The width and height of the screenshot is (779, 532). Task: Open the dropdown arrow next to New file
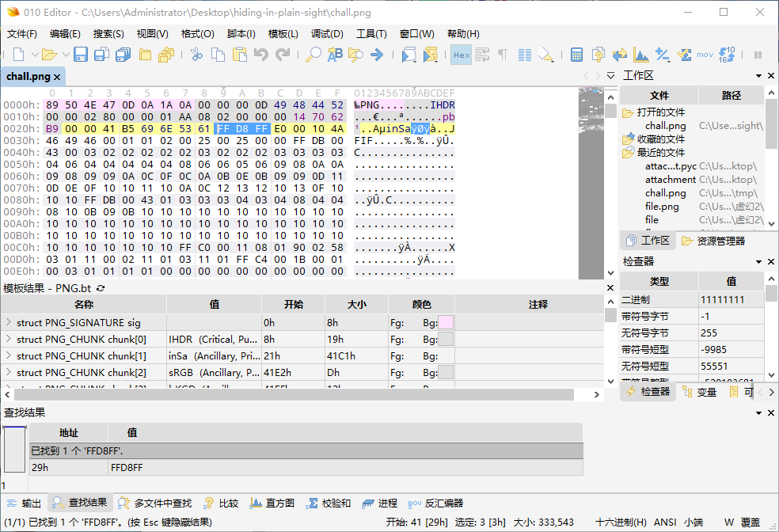point(35,55)
